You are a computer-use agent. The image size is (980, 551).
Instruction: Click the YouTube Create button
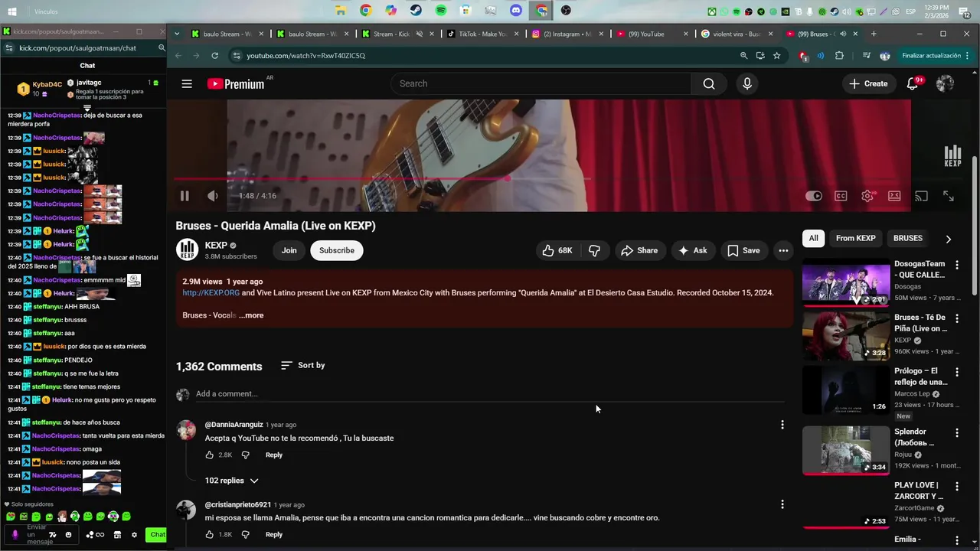pyautogui.click(x=869, y=83)
